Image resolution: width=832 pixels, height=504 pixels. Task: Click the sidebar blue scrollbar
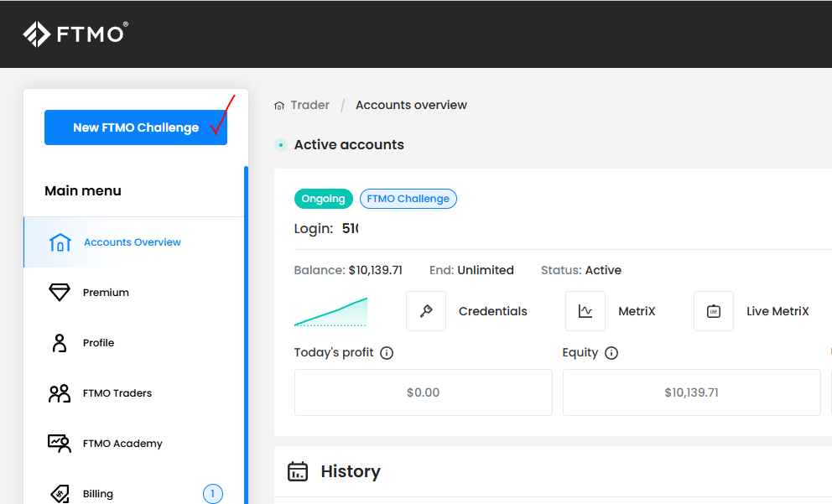pos(247,335)
